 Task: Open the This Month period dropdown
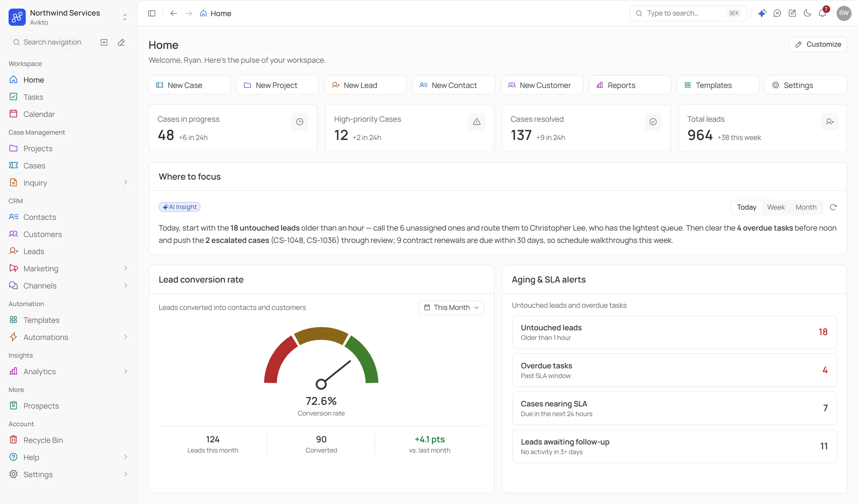pos(451,308)
